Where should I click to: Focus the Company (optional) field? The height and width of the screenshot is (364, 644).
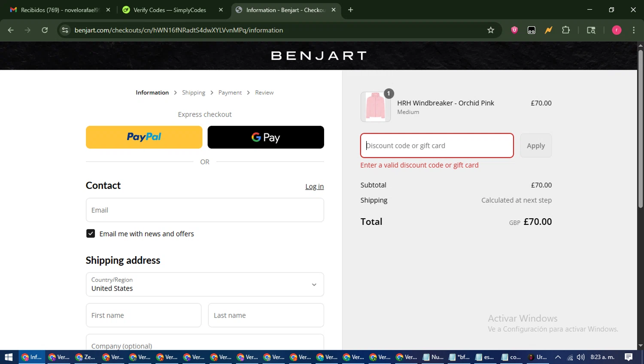[205, 342]
